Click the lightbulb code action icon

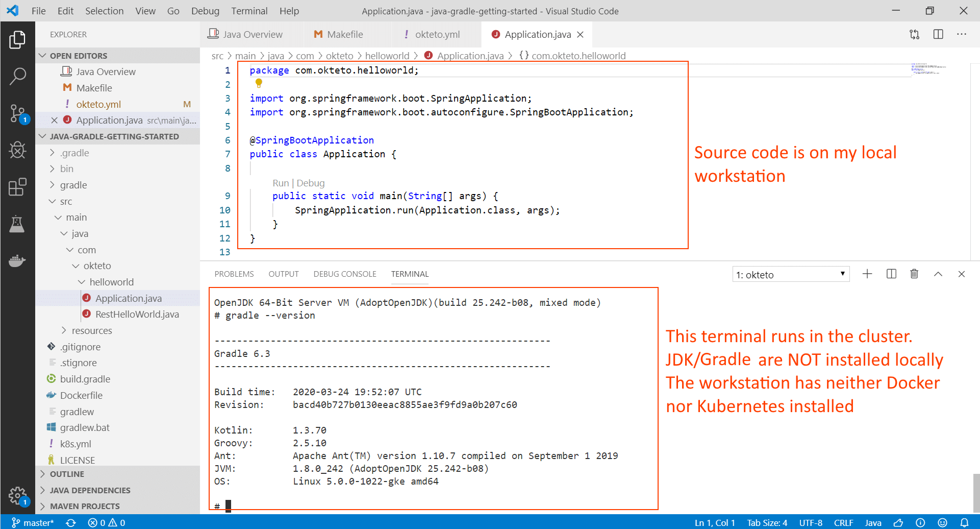[x=259, y=83]
